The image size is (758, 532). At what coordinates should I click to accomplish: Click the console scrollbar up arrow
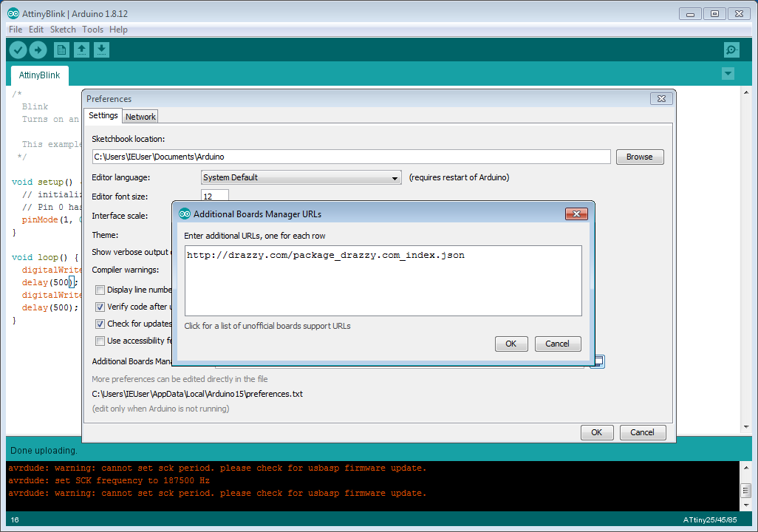tap(746, 468)
